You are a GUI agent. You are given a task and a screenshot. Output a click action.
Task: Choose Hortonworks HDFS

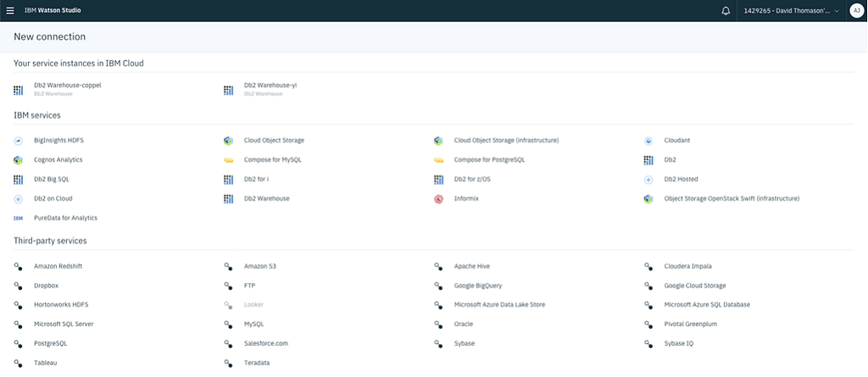(61, 305)
